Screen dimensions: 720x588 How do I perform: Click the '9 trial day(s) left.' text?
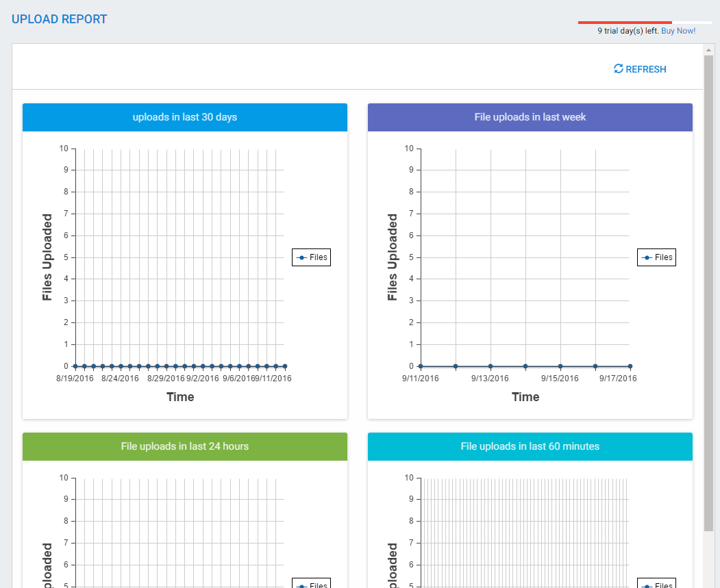628,31
